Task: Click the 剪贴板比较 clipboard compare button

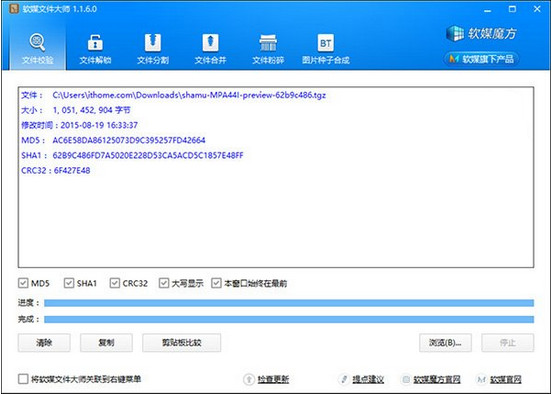Action: (182, 343)
